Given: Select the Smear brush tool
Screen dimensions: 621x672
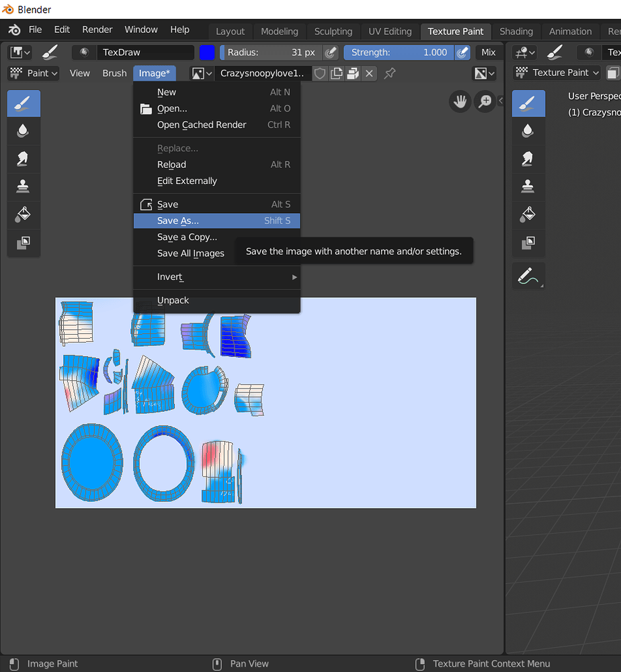Looking at the screenshot, I should pyautogui.click(x=24, y=159).
